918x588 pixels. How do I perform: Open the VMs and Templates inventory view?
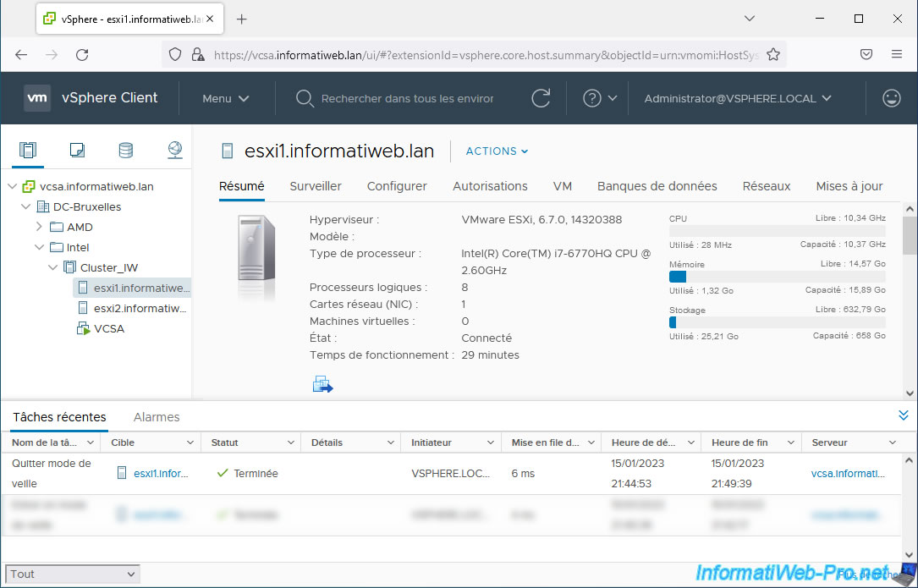[x=77, y=151]
